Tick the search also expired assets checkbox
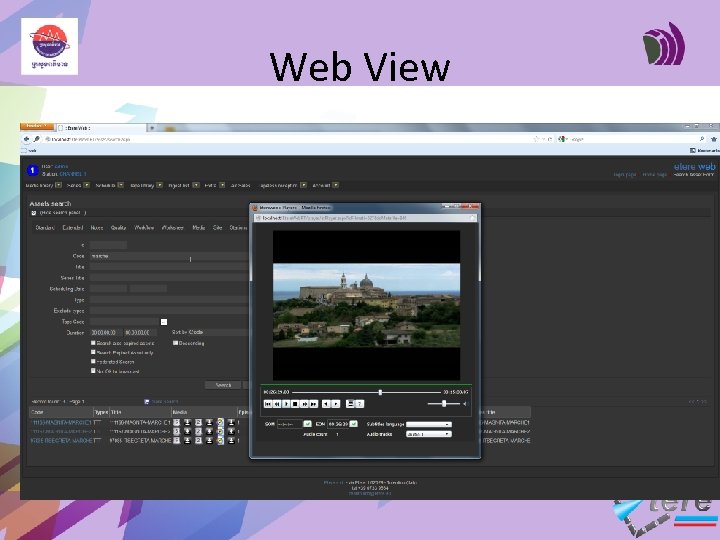Image resolution: width=720 pixels, height=540 pixels. click(x=93, y=343)
